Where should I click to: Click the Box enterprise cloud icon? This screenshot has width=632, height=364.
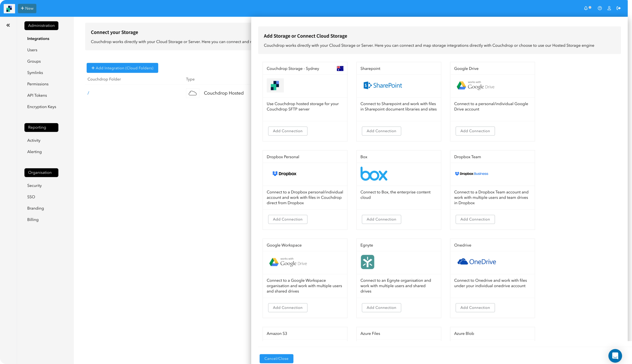point(374,174)
